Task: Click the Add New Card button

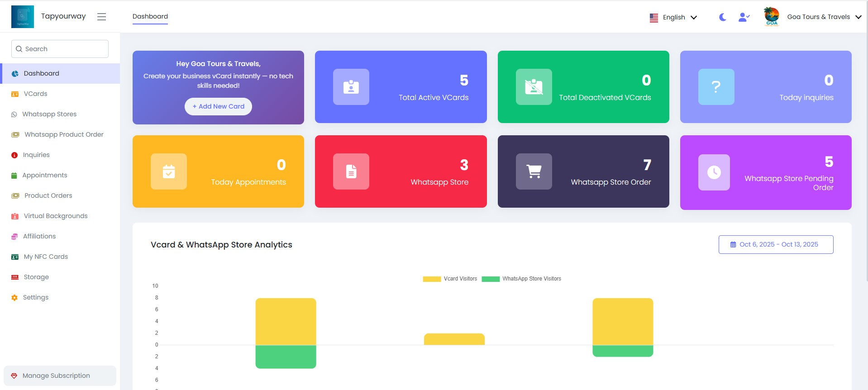Action: 218,106
